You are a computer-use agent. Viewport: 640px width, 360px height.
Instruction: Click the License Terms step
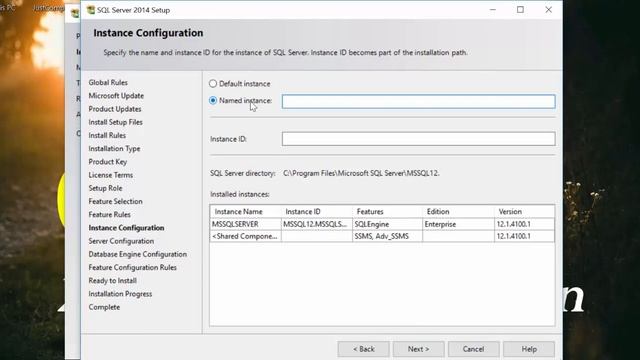click(111, 175)
